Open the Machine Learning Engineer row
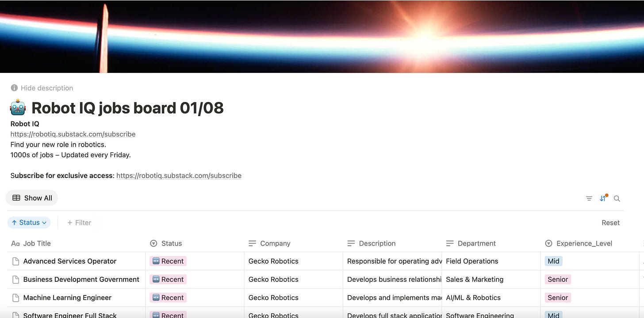644x318 pixels. click(67, 298)
